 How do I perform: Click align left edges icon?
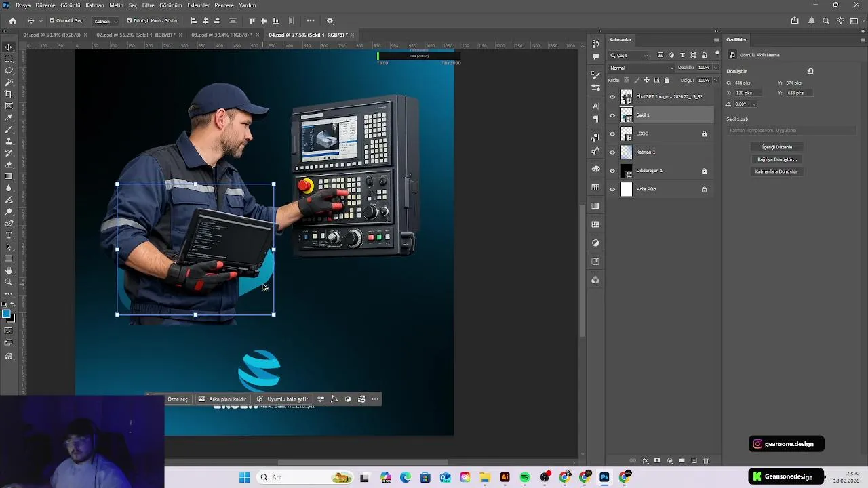pos(194,21)
